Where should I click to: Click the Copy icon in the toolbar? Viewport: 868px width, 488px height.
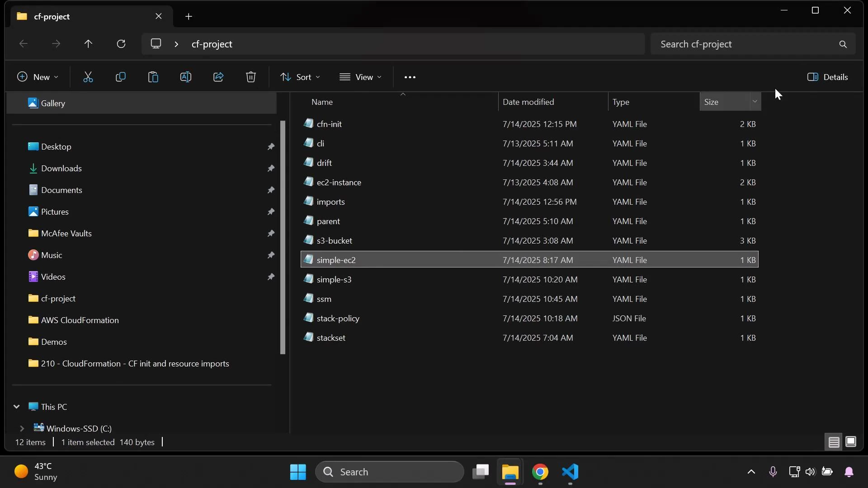(x=121, y=77)
